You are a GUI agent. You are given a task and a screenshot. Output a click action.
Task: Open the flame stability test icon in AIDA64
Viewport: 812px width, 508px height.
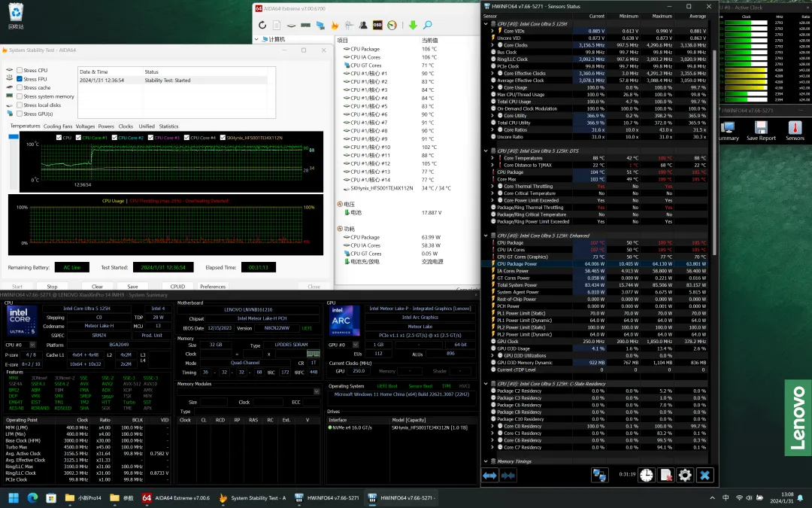(x=335, y=25)
